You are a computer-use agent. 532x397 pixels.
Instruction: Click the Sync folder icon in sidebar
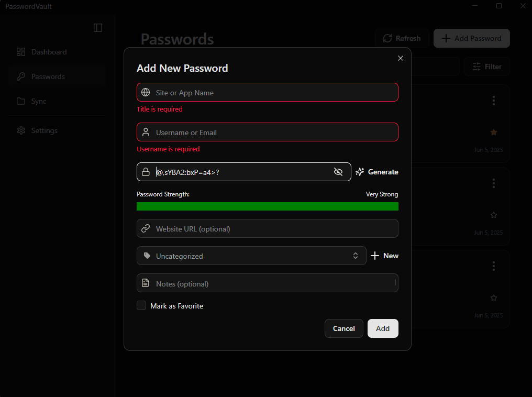(21, 101)
